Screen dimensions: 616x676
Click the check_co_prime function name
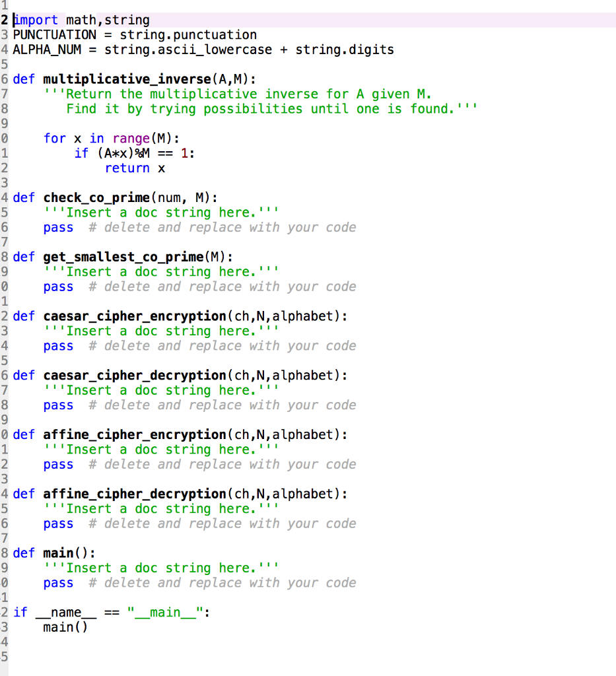tap(96, 197)
